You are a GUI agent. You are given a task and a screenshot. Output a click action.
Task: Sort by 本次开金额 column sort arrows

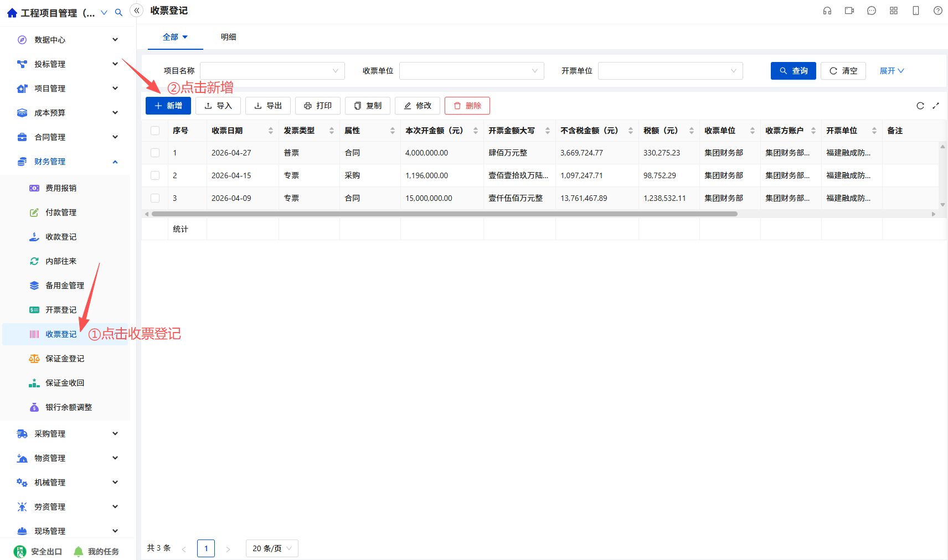click(476, 131)
